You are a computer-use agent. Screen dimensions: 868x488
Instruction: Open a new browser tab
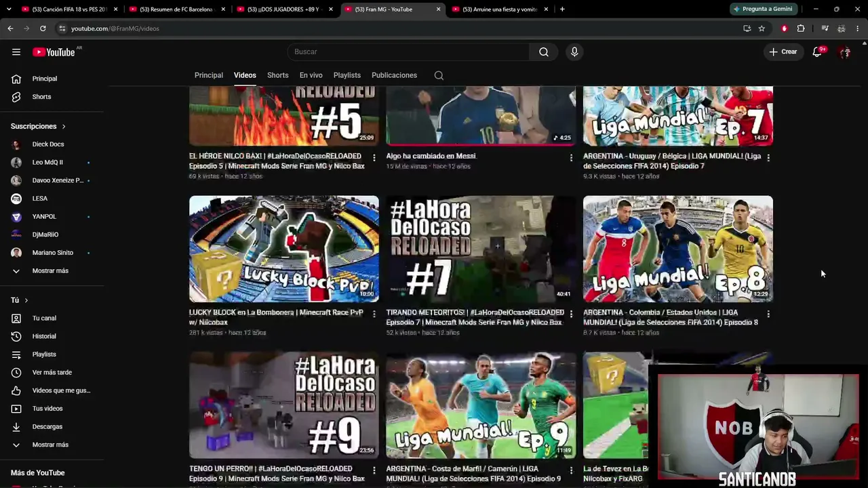click(562, 9)
